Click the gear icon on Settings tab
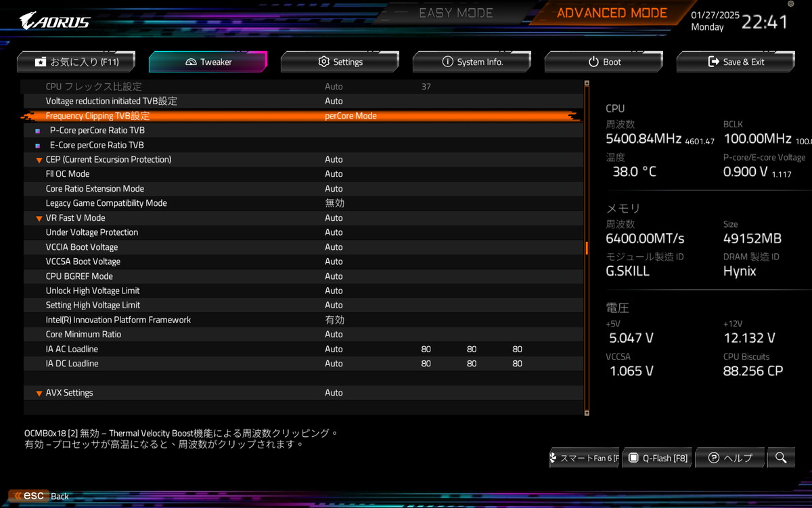This screenshot has height=508, width=812. click(323, 62)
